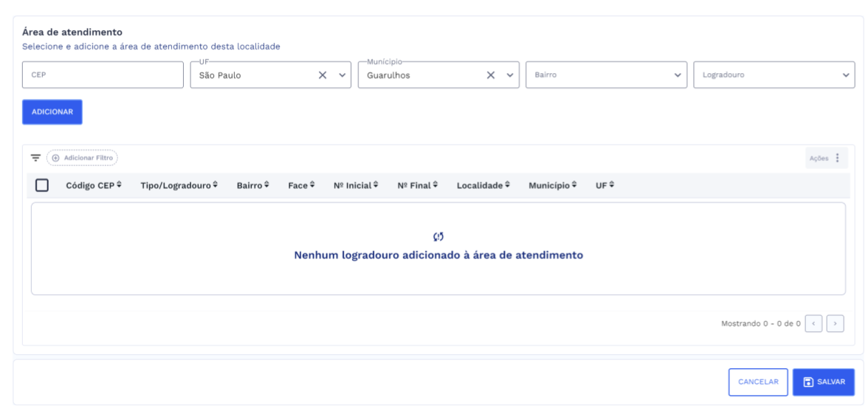868x409 pixels.
Task: Go to next page arrow
Action: pyautogui.click(x=836, y=323)
